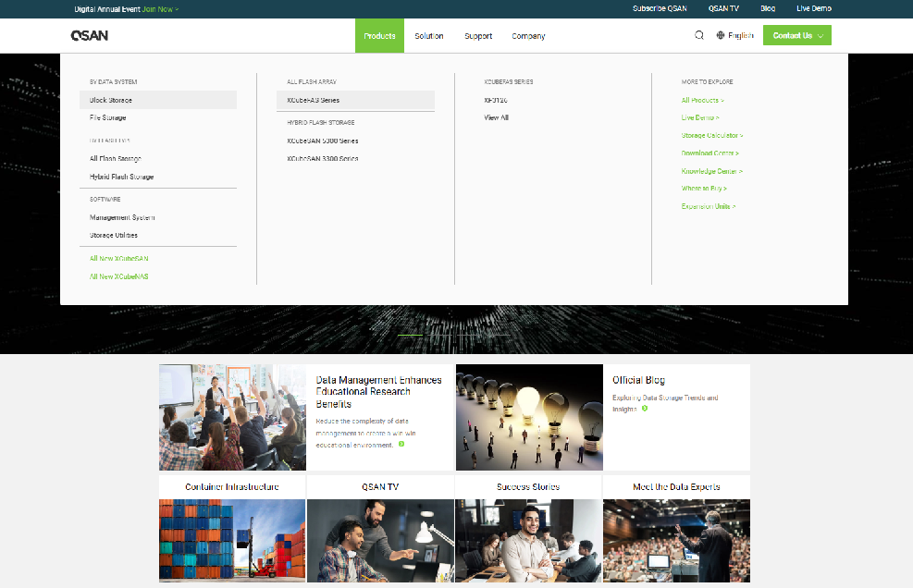
Task: Open Knowledge Center link
Action: [x=712, y=171]
